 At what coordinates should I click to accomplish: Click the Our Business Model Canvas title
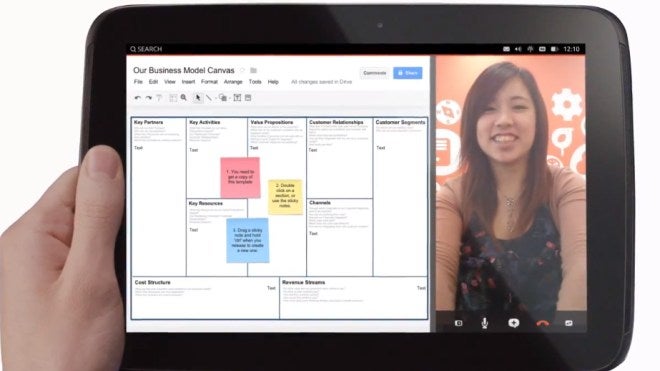click(x=184, y=70)
